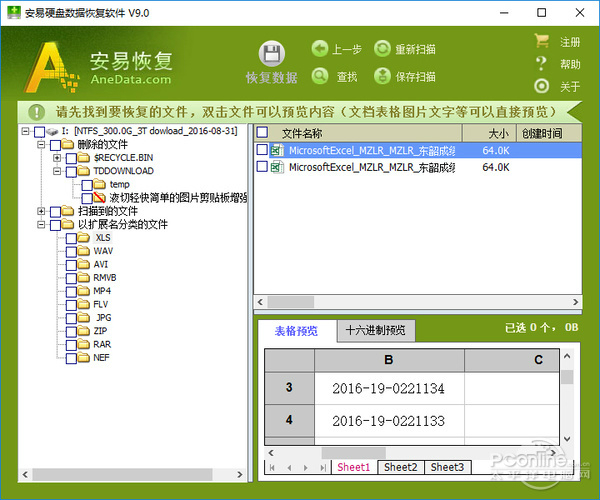600x500 pixels.
Task: Collapse the TDDOWNLOAD tree node
Action: click(57, 171)
